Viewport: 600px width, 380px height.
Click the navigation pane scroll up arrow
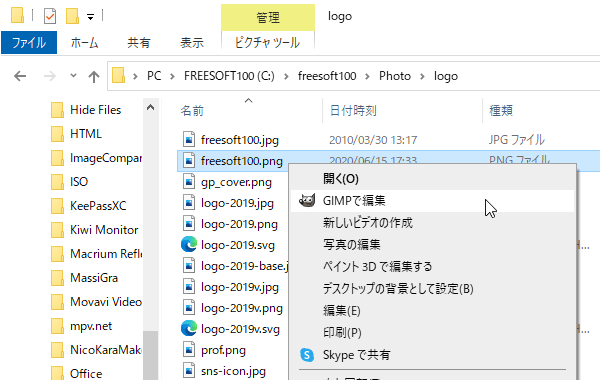click(150, 108)
